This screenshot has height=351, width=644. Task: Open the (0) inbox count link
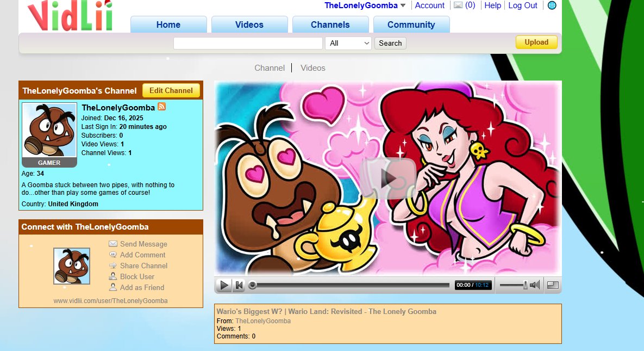pos(470,5)
